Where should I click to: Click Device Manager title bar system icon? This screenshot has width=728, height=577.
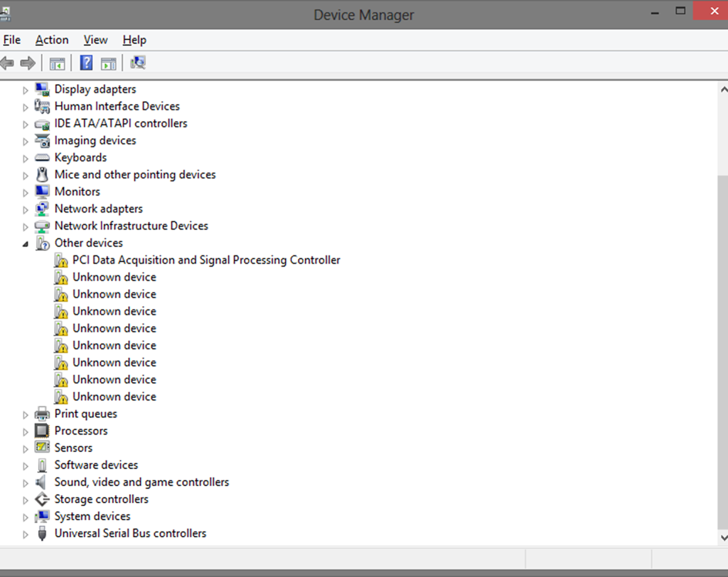(x=5, y=15)
